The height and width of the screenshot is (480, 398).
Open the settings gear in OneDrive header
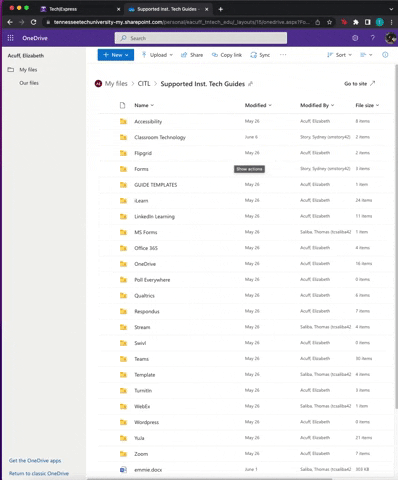pos(355,38)
